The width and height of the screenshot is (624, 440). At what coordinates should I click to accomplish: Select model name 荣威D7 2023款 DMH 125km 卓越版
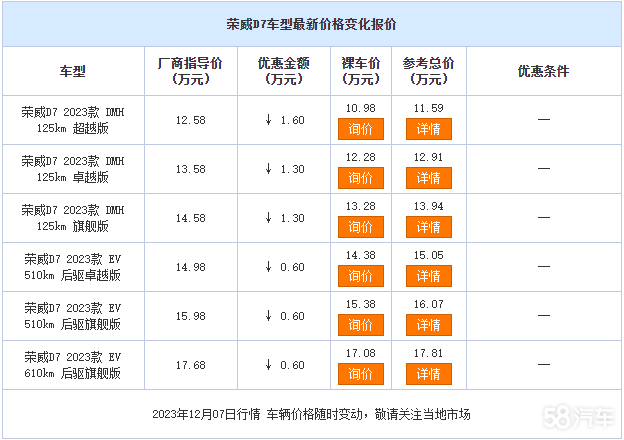click(72, 169)
